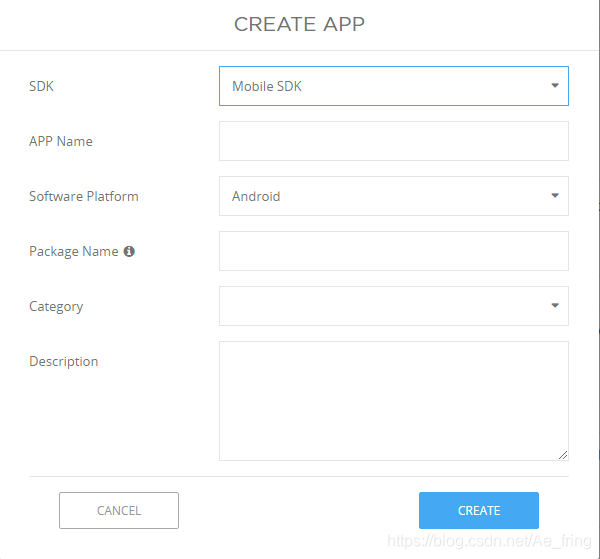Click the CANCEL button
Viewport: 600px width, 559px height.
coord(119,510)
